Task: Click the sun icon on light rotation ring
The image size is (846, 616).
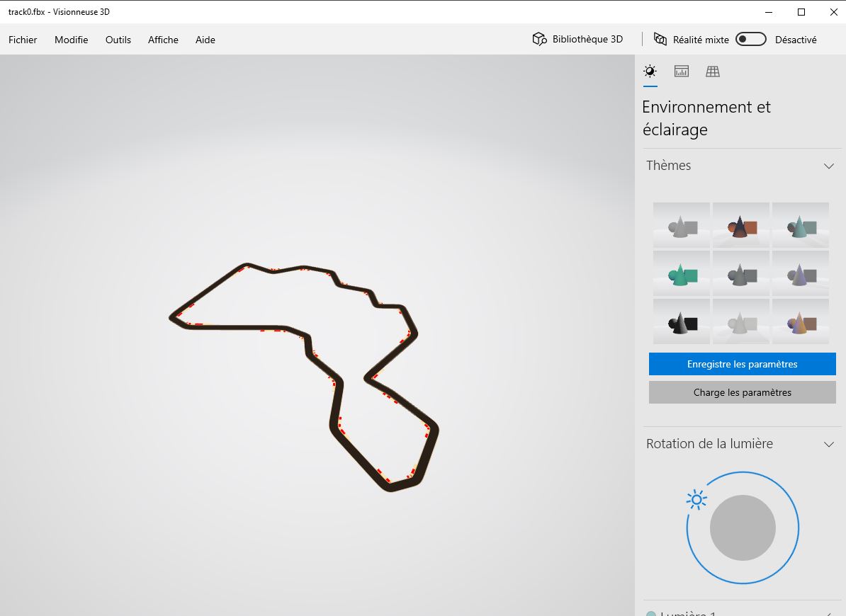Action: click(696, 500)
